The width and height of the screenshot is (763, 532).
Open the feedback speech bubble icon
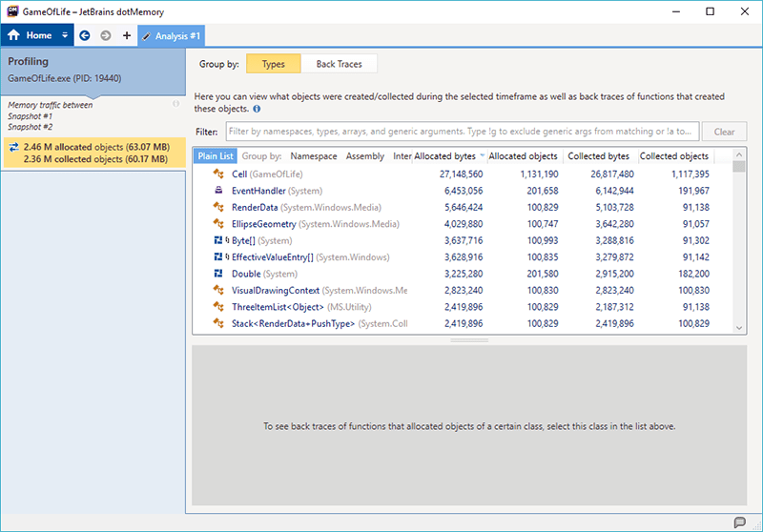[740, 522]
